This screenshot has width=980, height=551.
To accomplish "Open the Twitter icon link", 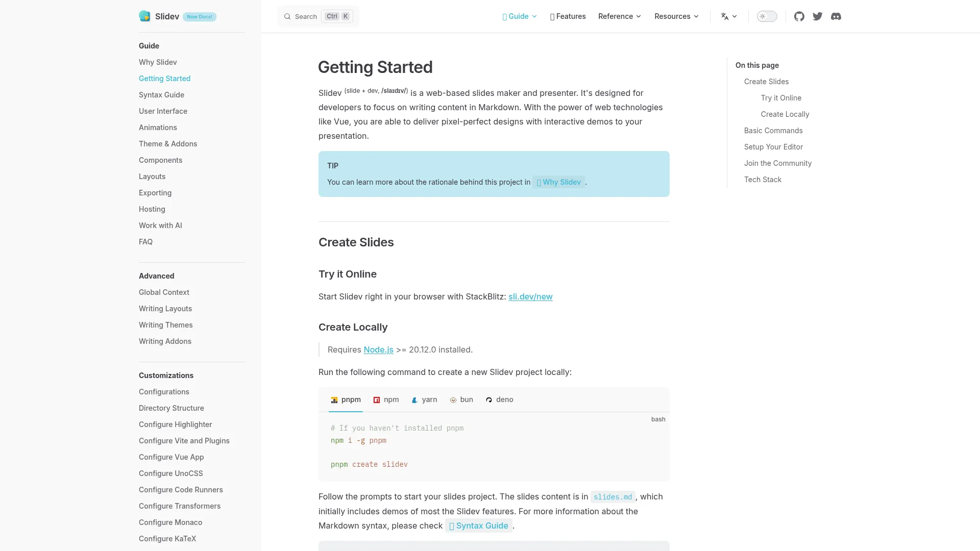I will [x=818, y=16].
